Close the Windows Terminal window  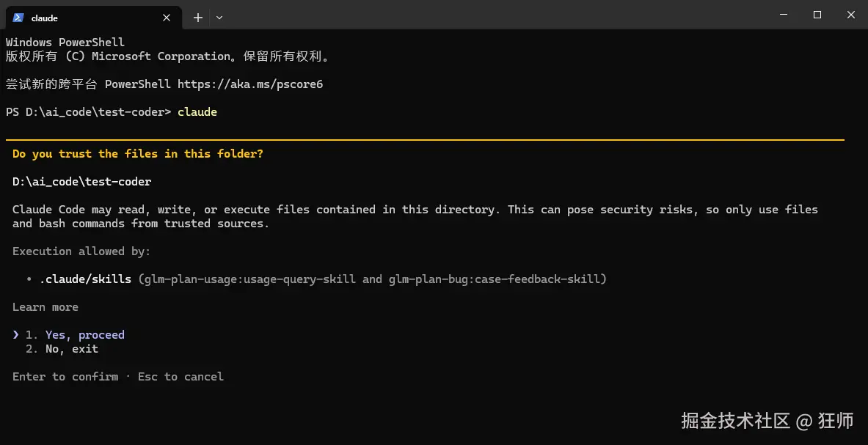(851, 15)
